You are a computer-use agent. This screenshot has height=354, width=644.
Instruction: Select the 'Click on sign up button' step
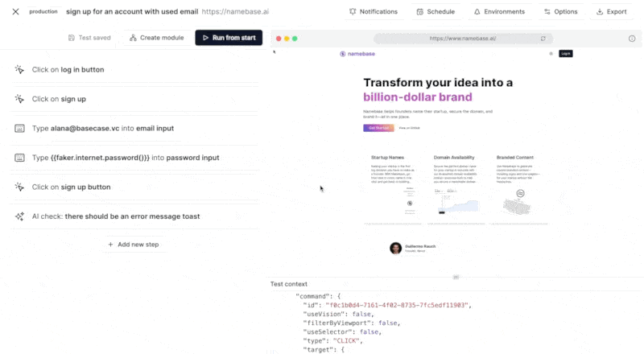pyautogui.click(x=134, y=187)
